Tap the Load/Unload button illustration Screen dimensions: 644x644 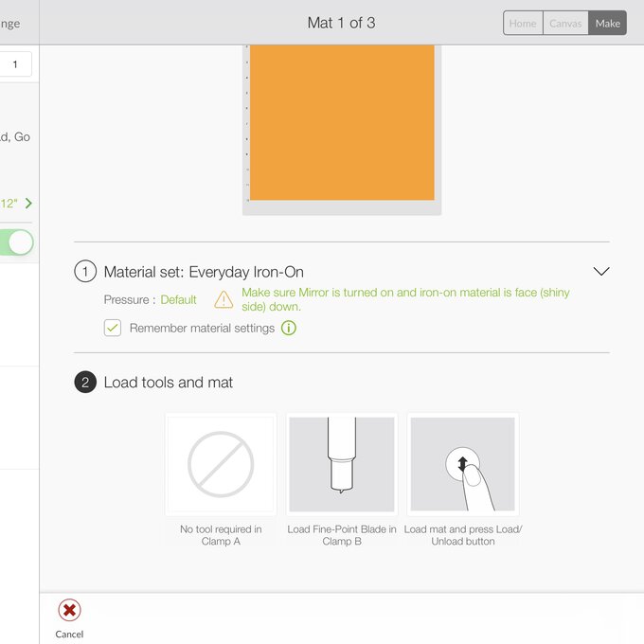coord(462,465)
